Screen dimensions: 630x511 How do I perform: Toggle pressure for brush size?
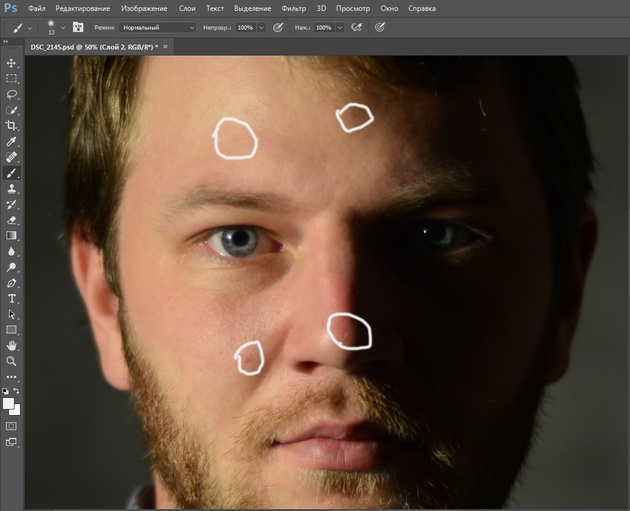380,27
